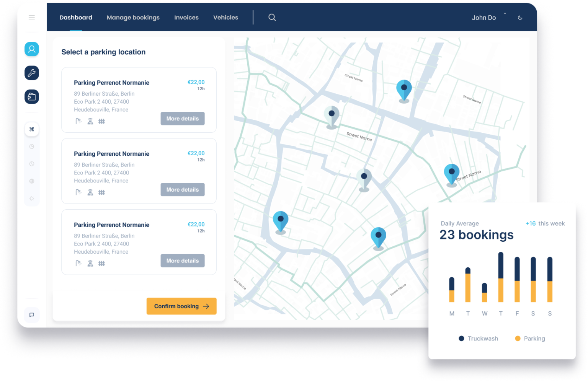Expand the John Do account chevron
This screenshot has width=588, height=381.
coord(505,14)
